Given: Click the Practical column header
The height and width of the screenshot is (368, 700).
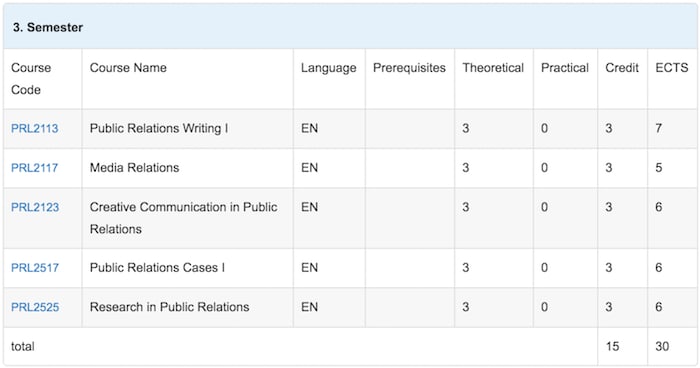Looking at the screenshot, I should point(565,68).
